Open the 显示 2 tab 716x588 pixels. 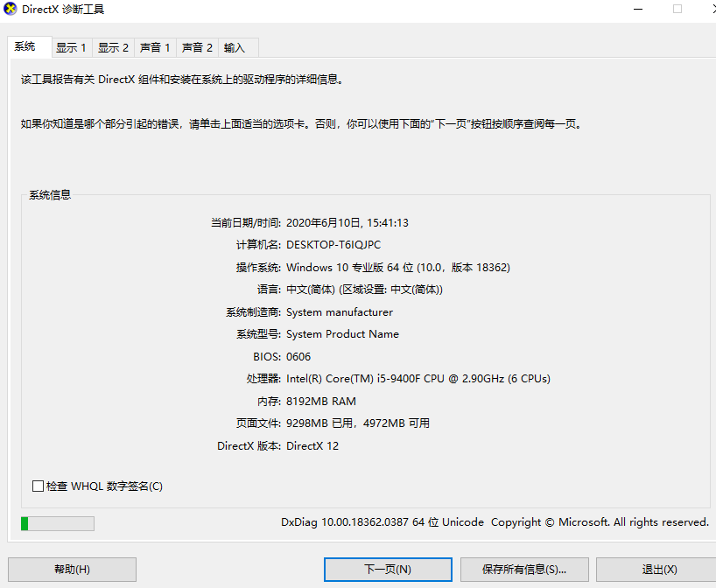[113, 47]
